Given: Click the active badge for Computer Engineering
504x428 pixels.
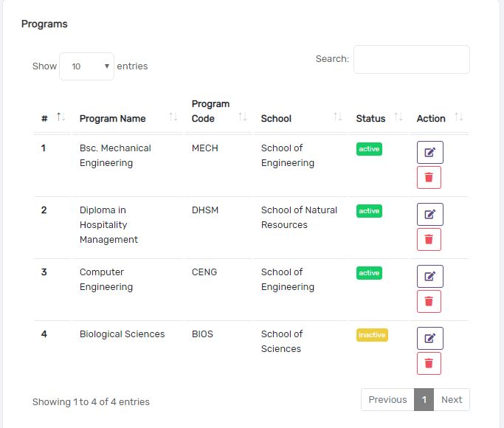Looking at the screenshot, I should tap(369, 273).
